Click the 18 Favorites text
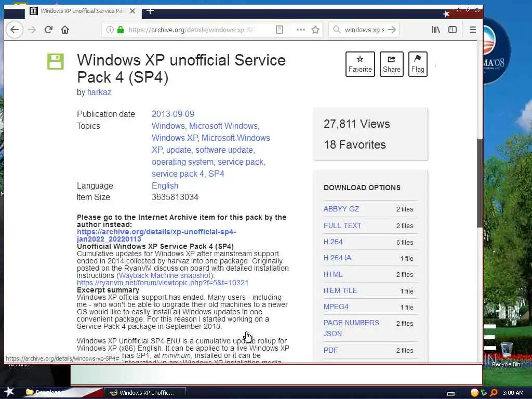The image size is (532, 399). [x=355, y=144]
